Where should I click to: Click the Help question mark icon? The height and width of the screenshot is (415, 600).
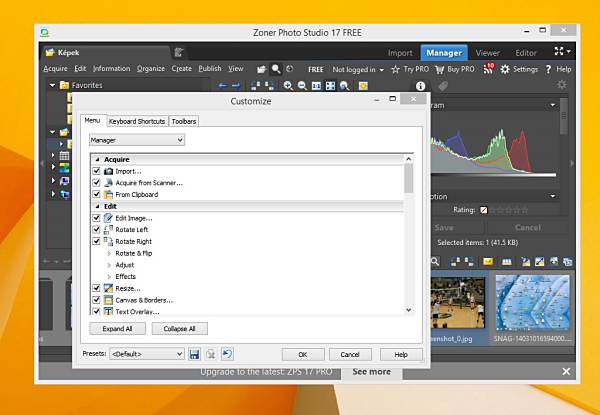[x=548, y=69]
